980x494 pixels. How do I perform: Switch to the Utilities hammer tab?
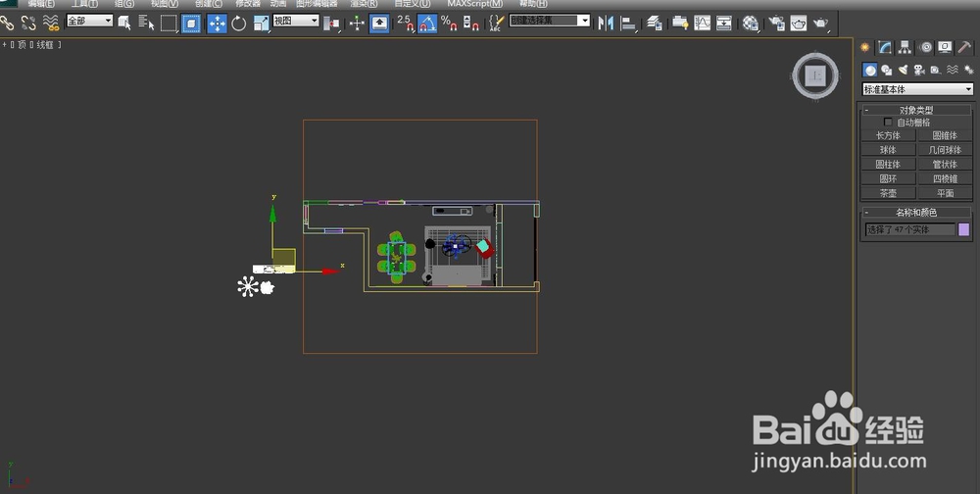[965, 47]
